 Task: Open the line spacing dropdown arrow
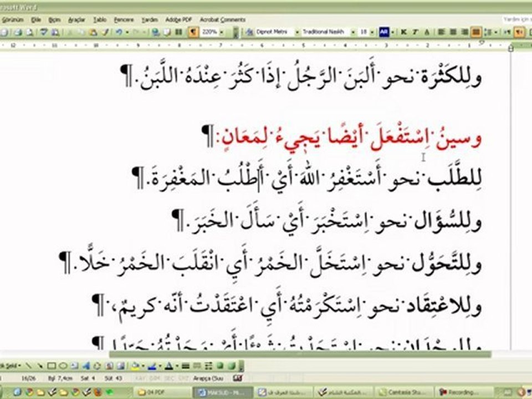click(495, 32)
